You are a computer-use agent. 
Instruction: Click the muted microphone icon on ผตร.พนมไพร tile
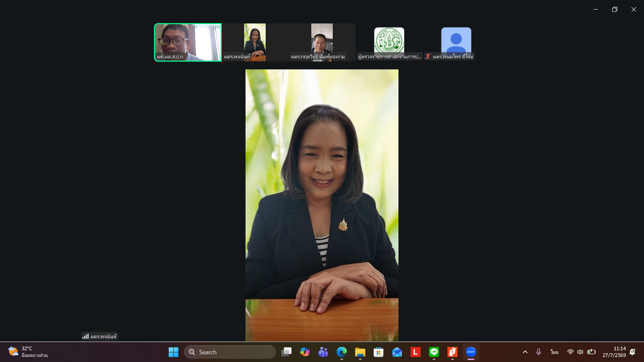tap(428, 57)
